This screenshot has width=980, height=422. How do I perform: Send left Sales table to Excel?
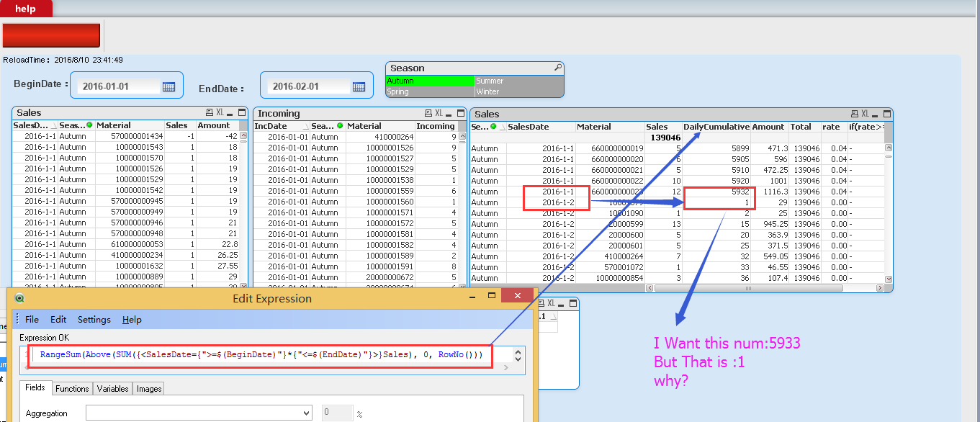(220, 113)
